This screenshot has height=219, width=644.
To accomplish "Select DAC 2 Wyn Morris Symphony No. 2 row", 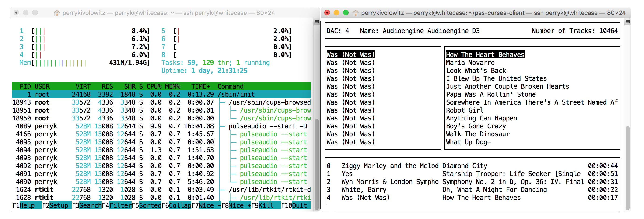I will 472,182.
